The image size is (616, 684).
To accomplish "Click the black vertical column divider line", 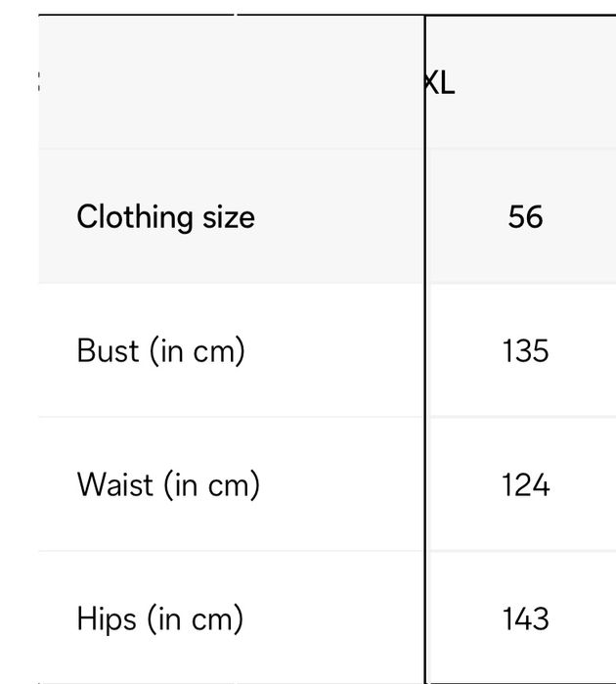I will point(425,391).
